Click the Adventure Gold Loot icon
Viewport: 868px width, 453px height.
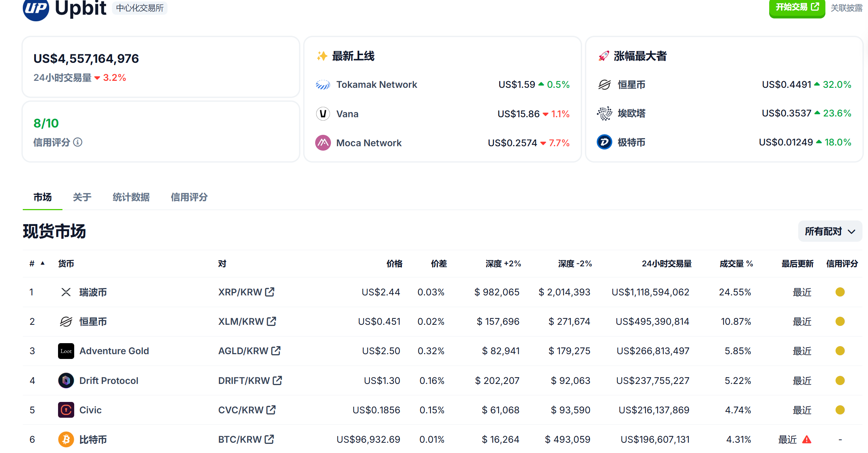[x=66, y=351]
